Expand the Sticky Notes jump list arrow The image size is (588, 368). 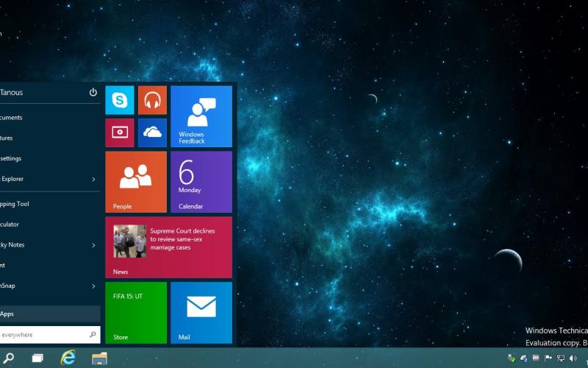93,245
